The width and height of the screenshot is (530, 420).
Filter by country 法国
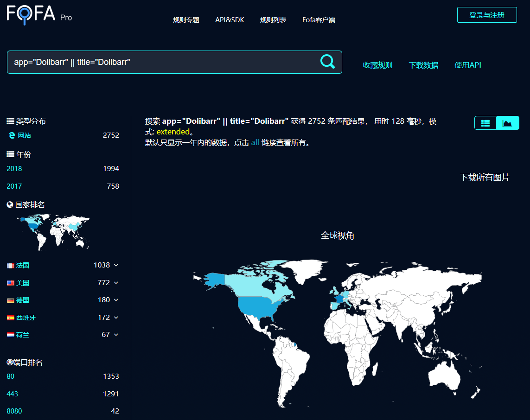point(23,265)
